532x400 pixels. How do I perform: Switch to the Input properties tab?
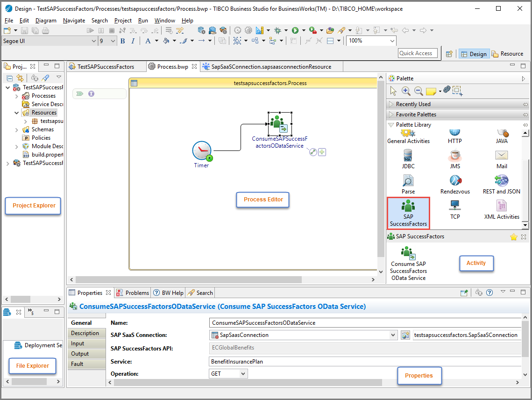(x=78, y=343)
